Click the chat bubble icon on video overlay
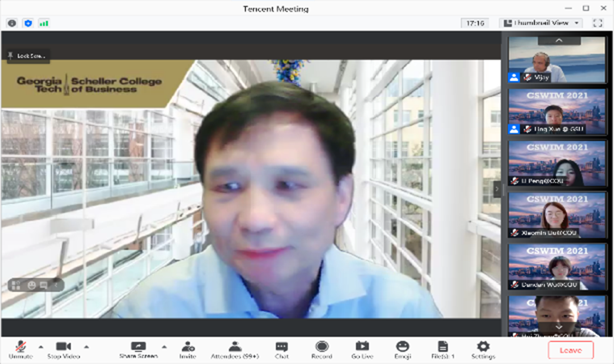Screen dimensions: 614x364 44,286
